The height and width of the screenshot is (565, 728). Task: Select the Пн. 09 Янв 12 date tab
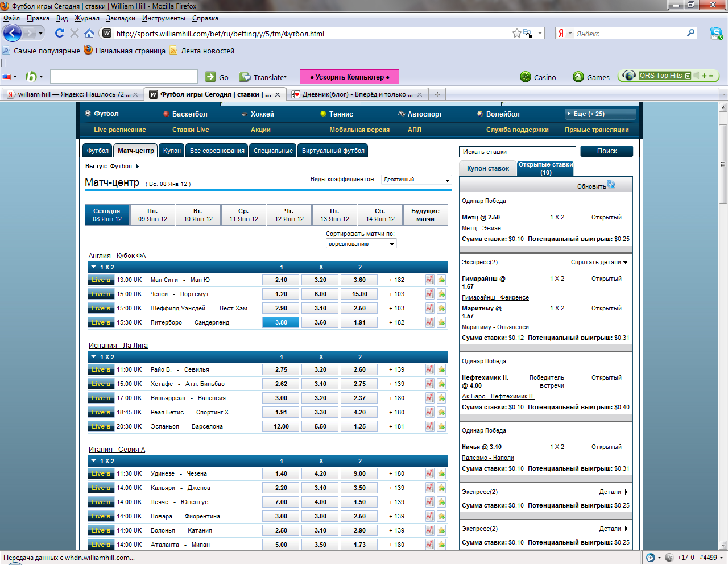pyautogui.click(x=152, y=215)
